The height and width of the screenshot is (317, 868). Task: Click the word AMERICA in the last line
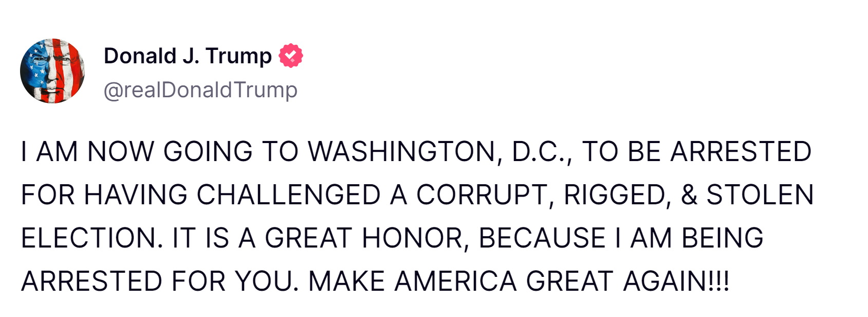coord(455,281)
